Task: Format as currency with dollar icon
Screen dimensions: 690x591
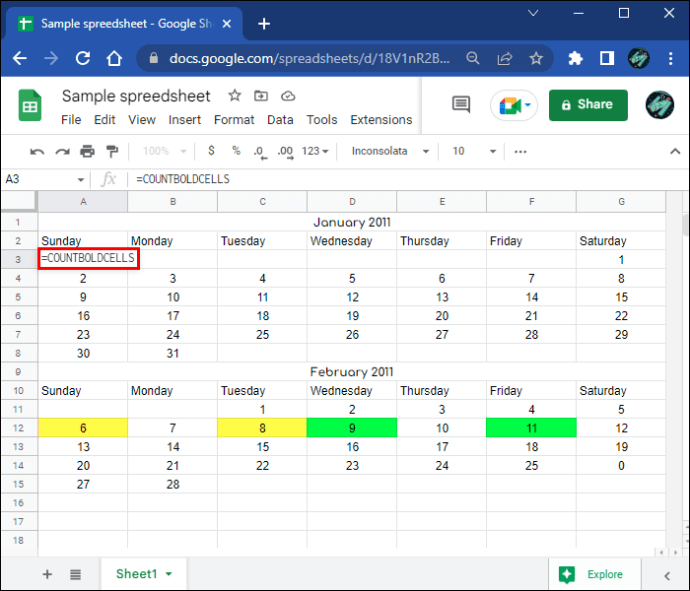Action: pos(211,151)
